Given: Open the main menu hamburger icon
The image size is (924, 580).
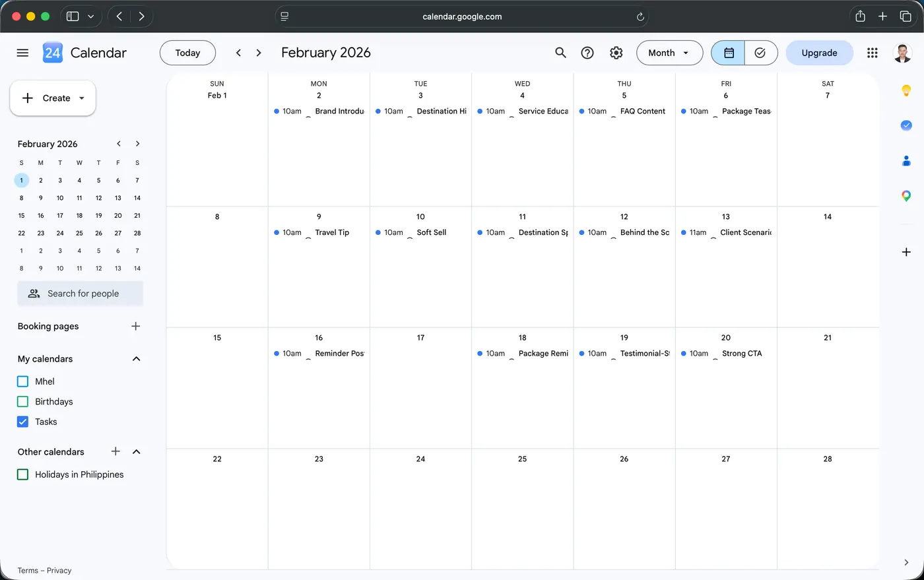Looking at the screenshot, I should pyautogui.click(x=22, y=53).
